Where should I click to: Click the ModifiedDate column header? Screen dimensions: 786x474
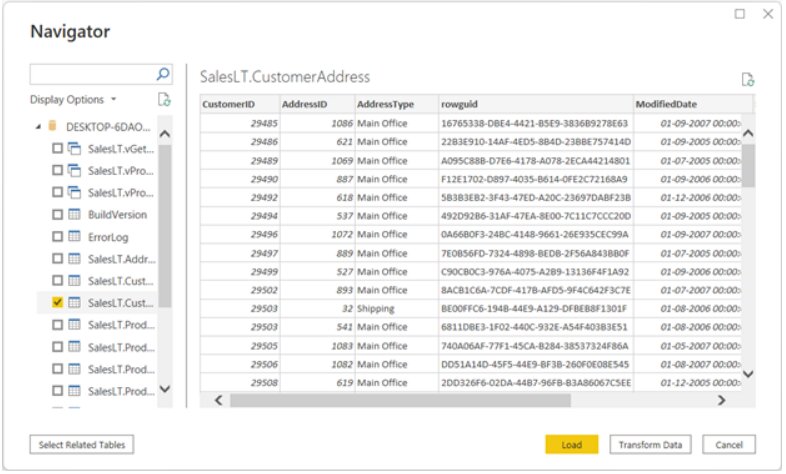(693, 104)
